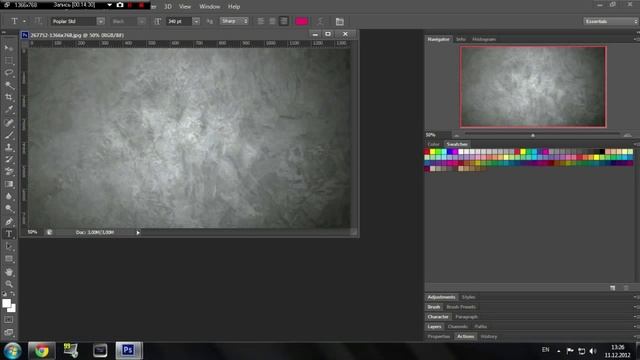This screenshot has width=640, height=360.
Task: Create new swatch in Swatches panel
Action: [613, 288]
